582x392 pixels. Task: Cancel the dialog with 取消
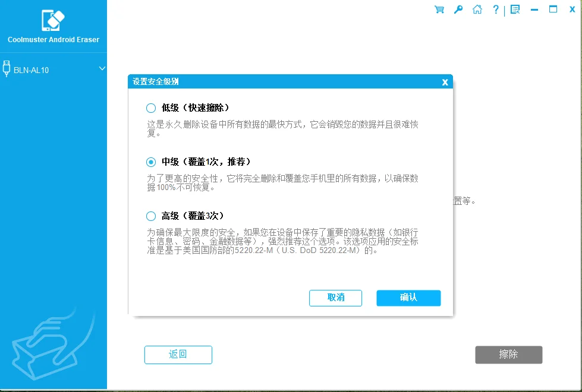click(x=335, y=298)
